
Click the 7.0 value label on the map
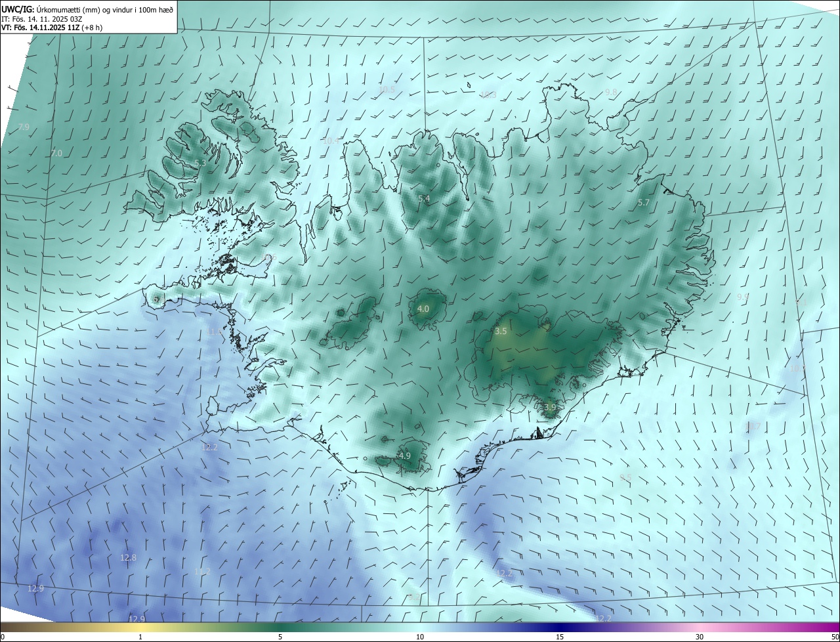coord(56,153)
